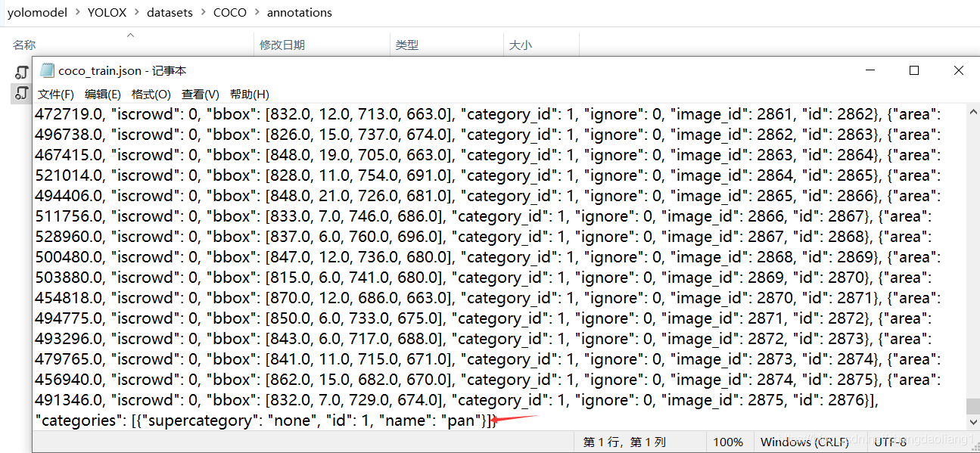Click the scrollbar up arrow in Notepad
980x453 pixels.
pyautogui.click(x=972, y=111)
